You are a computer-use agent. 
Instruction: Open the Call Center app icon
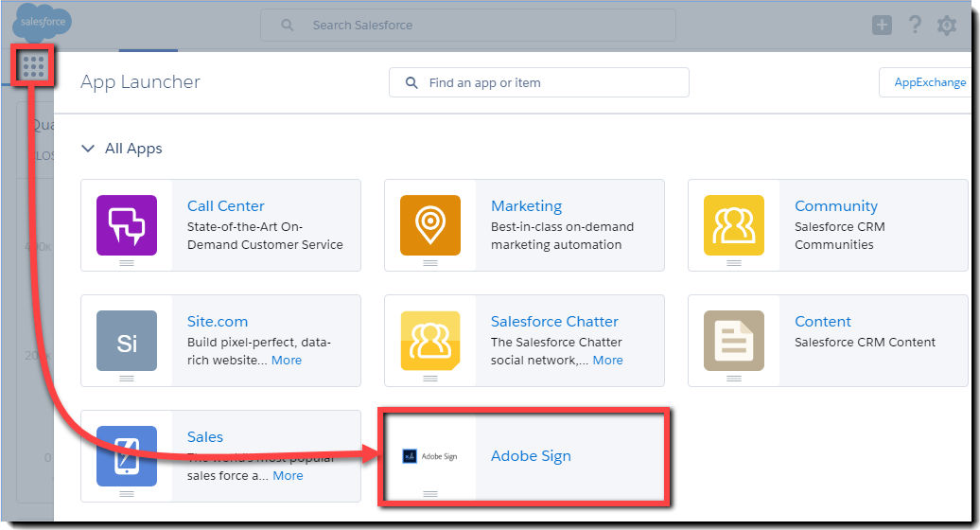coord(127,225)
